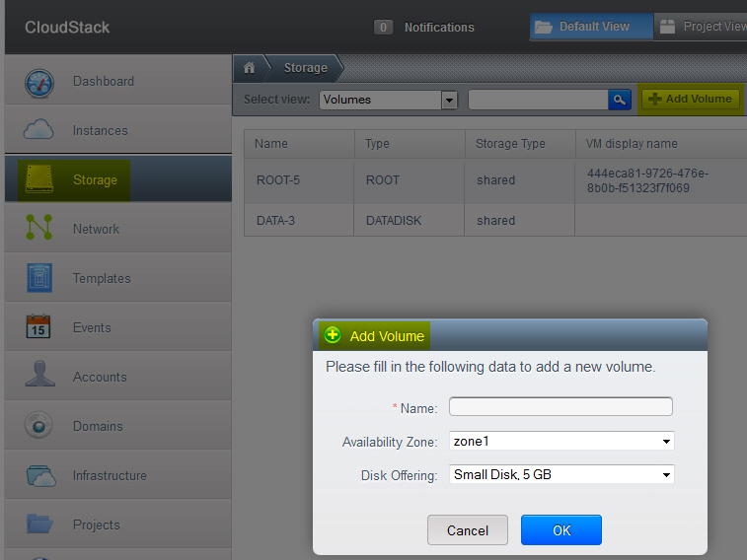Viewport: 747px width, 560px height.
Task: Switch to the Default View tab
Action: click(591, 27)
